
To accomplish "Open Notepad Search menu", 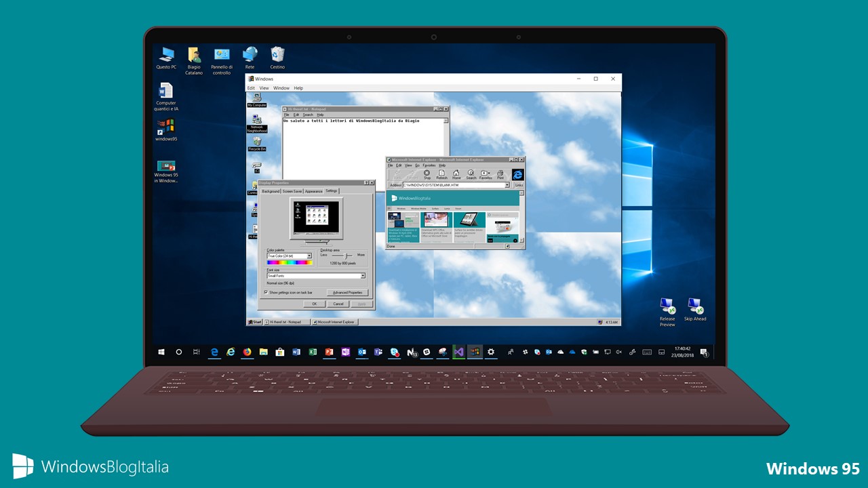I will tap(308, 115).
